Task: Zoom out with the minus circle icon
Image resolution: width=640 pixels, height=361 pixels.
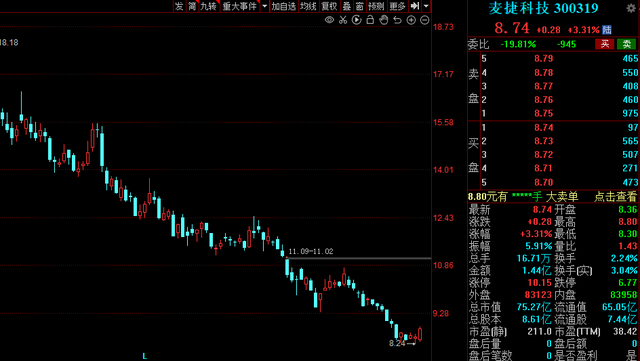Action: (424, 20)
